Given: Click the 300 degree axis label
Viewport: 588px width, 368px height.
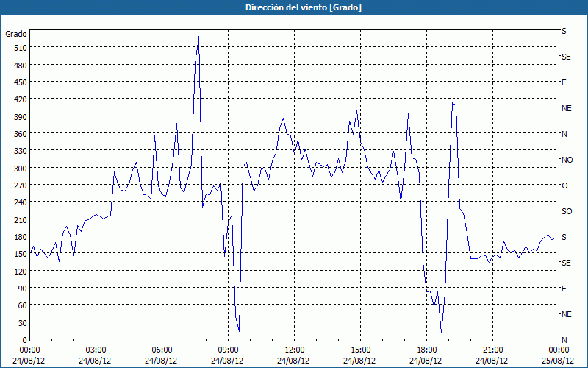Looking at the screenshot, I should tap(21, 169).
